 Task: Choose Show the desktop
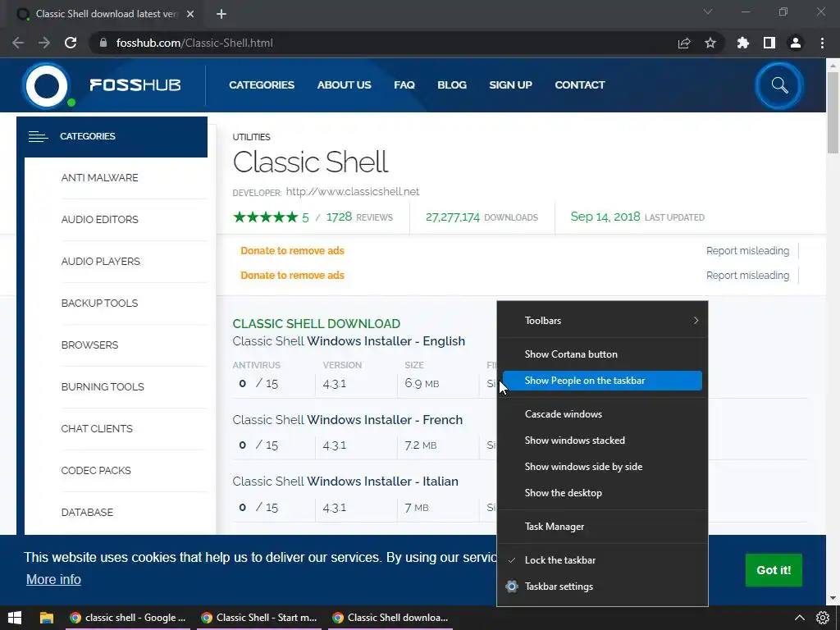602,493
